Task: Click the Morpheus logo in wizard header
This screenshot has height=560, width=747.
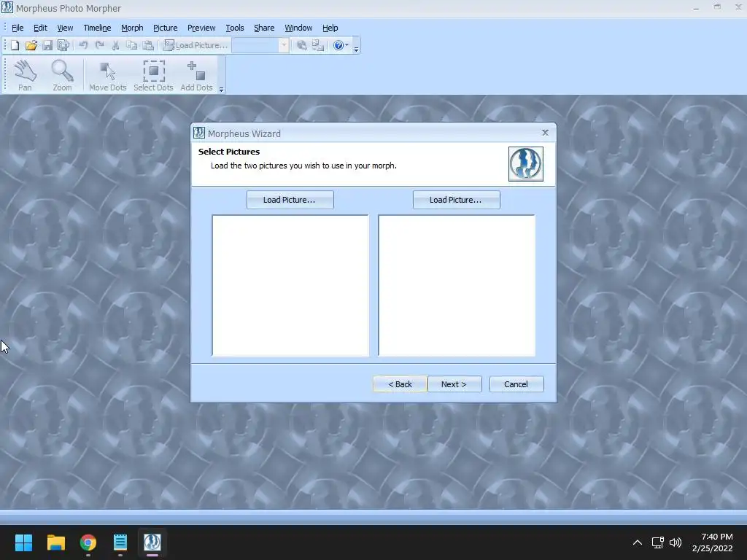Action: pos(525,164)
